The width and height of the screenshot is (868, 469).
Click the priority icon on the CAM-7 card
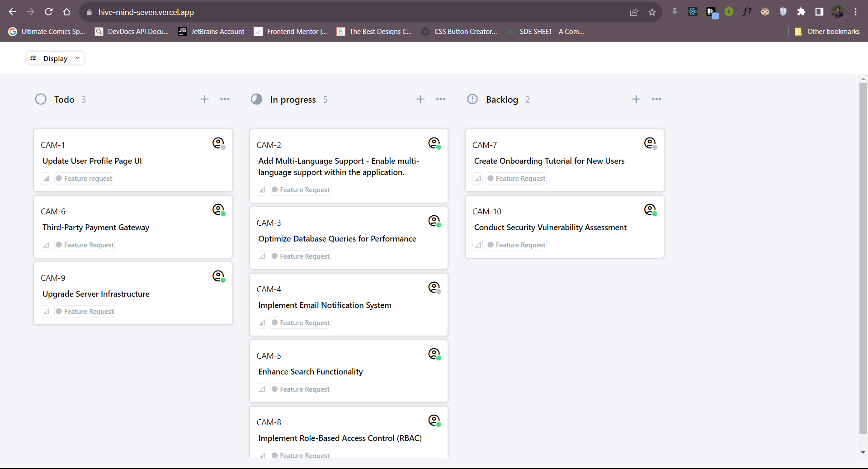[478, 178]
